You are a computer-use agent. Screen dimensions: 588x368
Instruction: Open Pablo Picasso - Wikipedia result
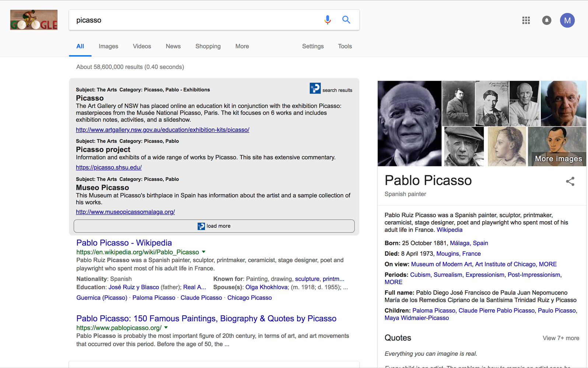[x=124, y=243]
